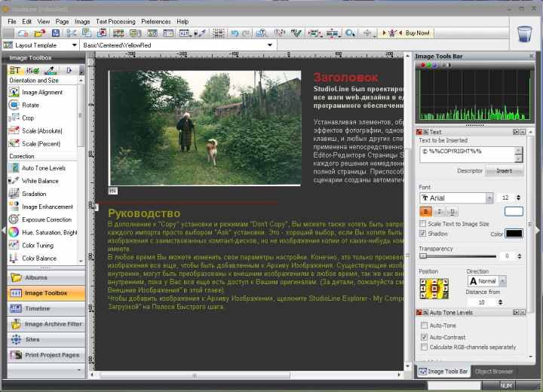Toggle the Auto Tone Levels red enable icon
This screenshot has height=392, width=543.
coord(419,312)
